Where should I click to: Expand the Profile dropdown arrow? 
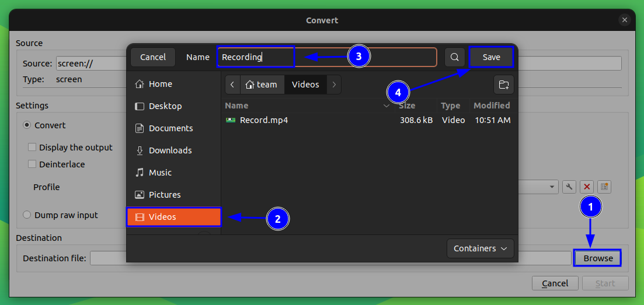(552, 187)
